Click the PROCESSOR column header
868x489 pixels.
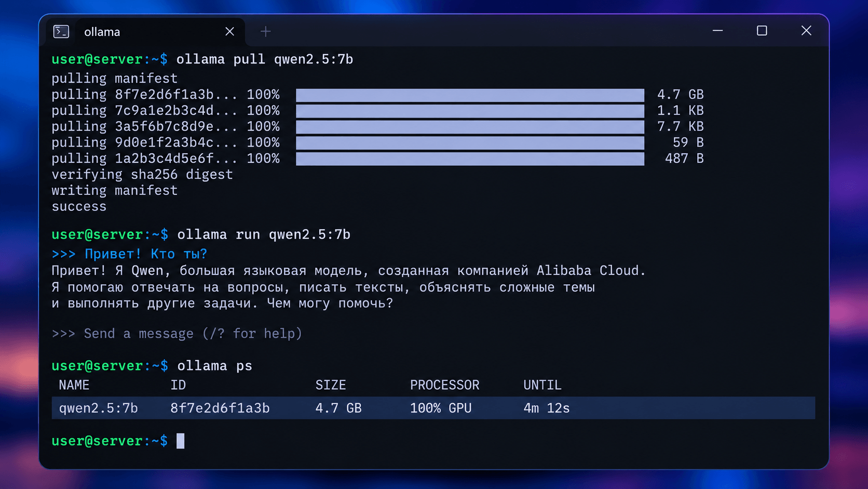[x=445, y=385]
